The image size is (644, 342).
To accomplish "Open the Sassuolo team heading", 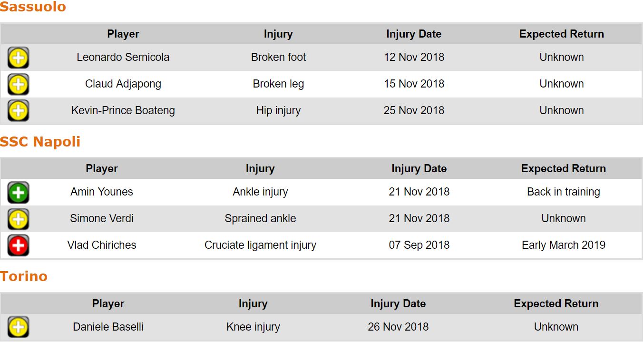I will pos(33,7).
